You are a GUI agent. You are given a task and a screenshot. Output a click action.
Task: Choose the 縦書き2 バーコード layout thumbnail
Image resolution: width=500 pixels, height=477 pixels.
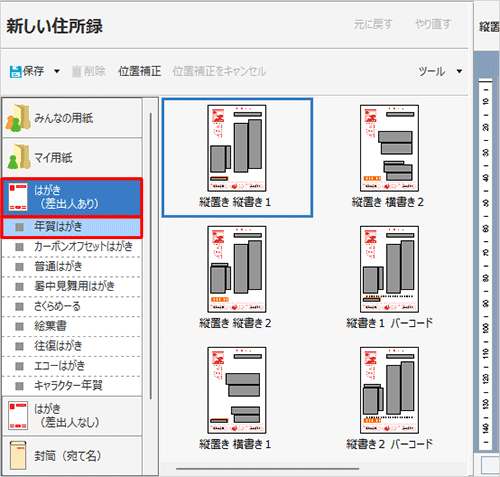(x=389, y=390)
